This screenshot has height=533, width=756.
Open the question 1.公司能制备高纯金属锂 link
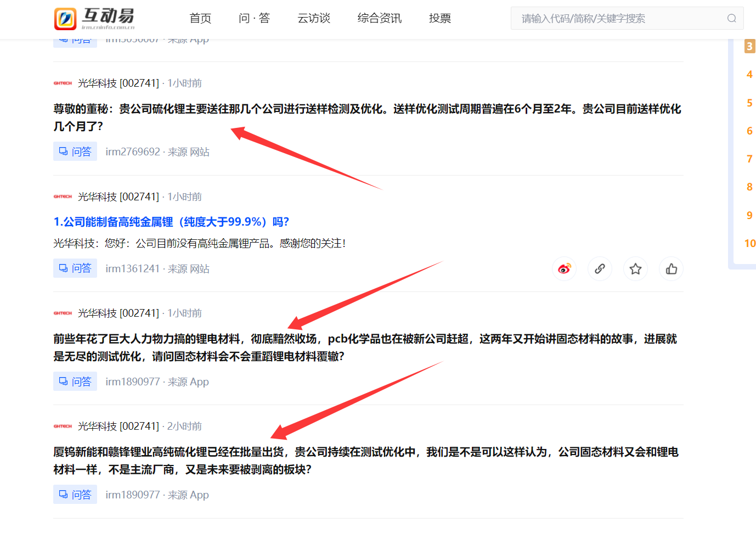pyautogui.click(x=171, y=222)
